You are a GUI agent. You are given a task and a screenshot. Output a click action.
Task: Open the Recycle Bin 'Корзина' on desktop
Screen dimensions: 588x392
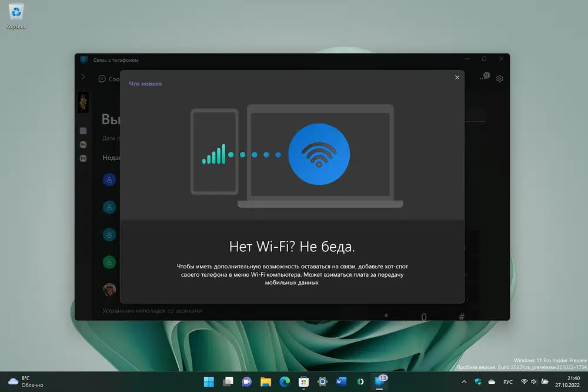click(16, 16)
